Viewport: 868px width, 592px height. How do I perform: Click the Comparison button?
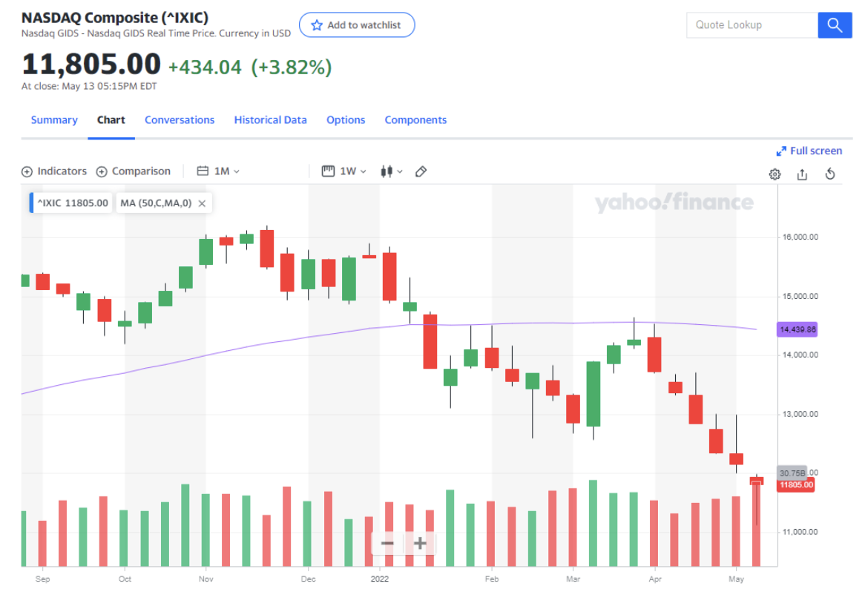pyautogui.click(x=134, y=171)
